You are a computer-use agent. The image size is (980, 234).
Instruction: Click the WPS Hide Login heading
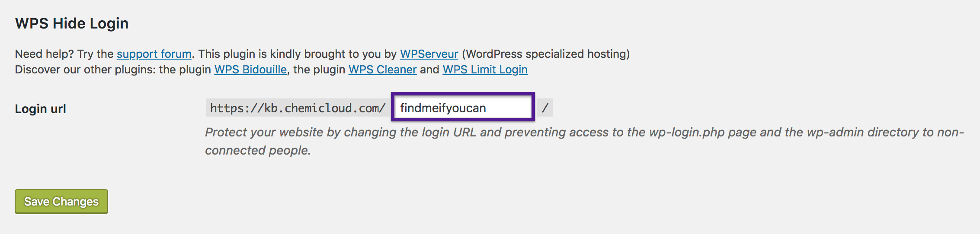point(72,23)
